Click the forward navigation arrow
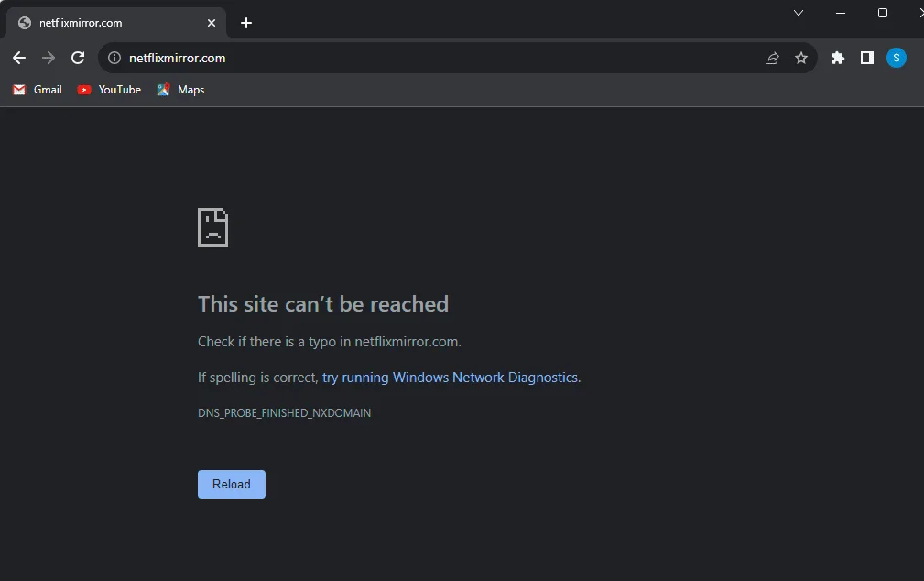The image size is (924, 581). coord(49,58)
